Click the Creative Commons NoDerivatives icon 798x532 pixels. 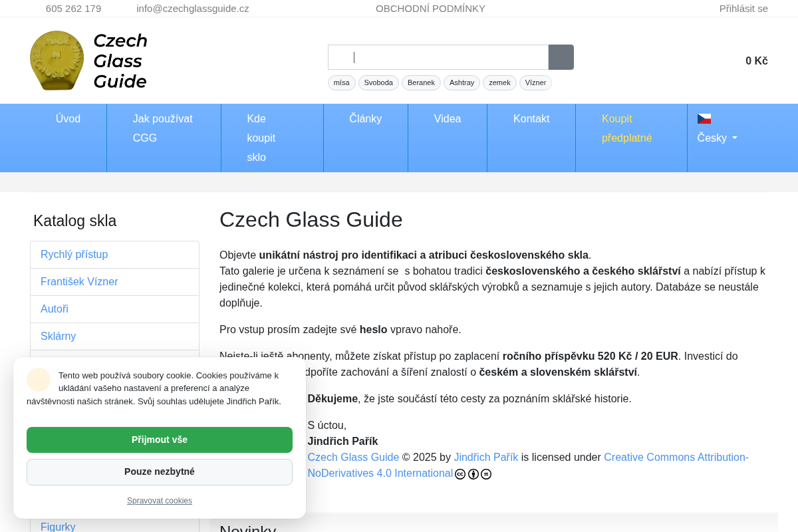click(486, 474)
